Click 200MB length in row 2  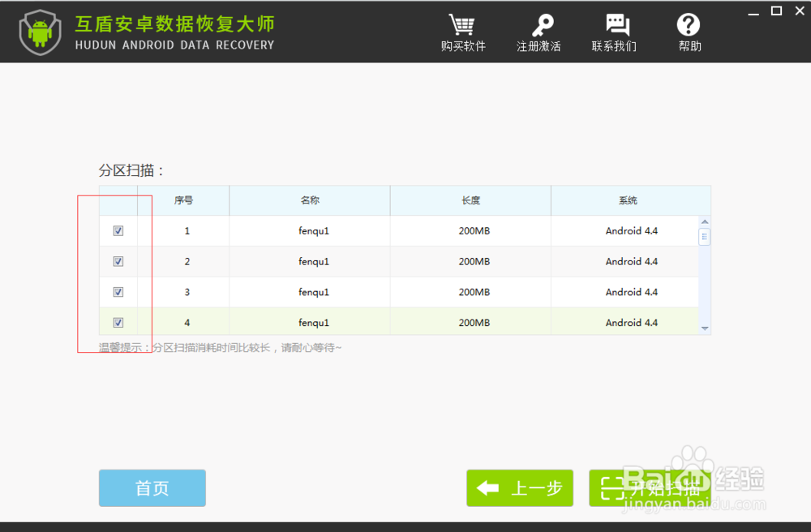[x=474, y=262]
